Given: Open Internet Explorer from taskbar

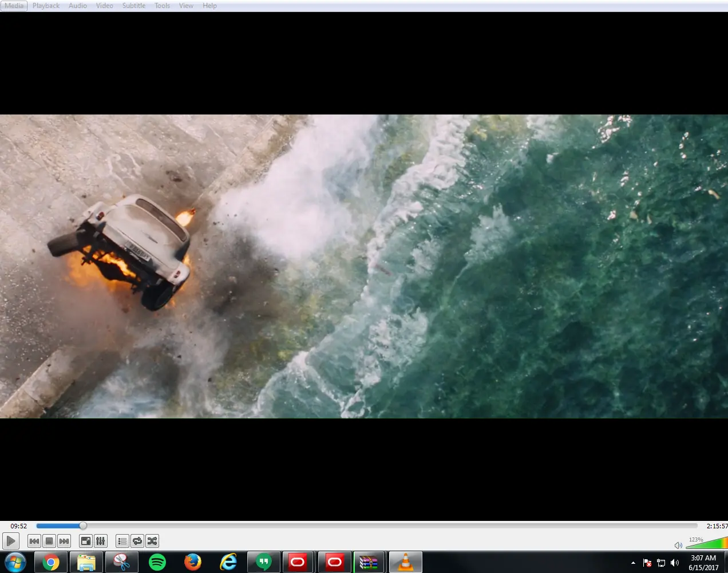Looking at the screenshot, I should [228, 563].
